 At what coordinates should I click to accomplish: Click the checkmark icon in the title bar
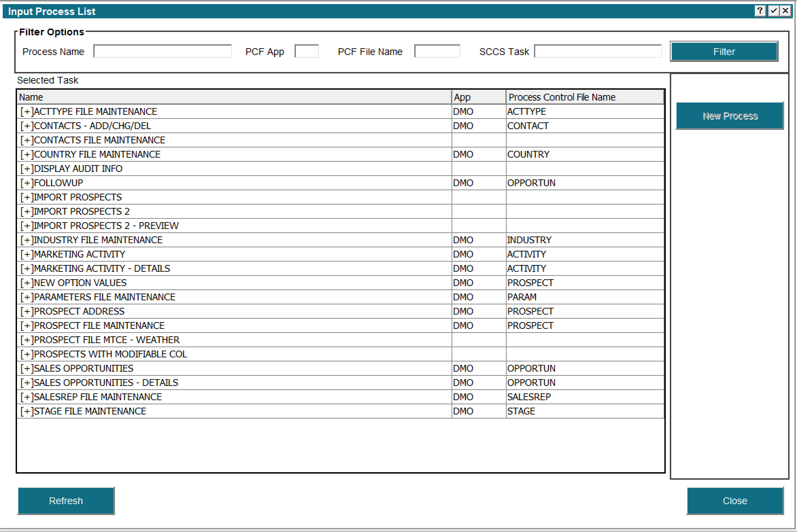tap(773, 11)
